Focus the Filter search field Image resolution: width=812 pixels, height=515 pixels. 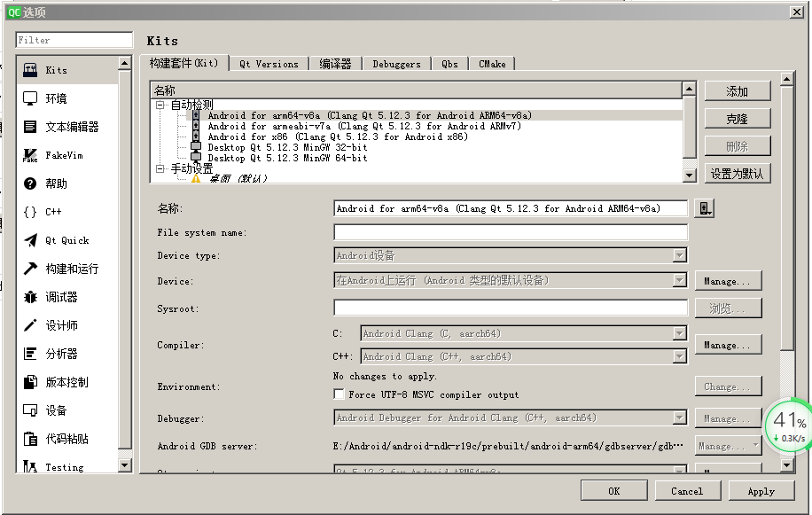74,40
